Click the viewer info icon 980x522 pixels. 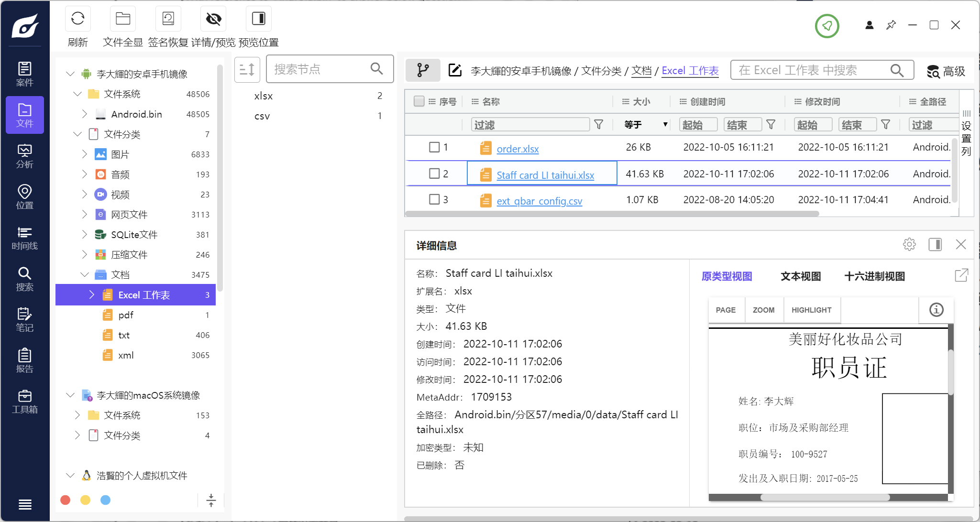(x=936, y=310)
